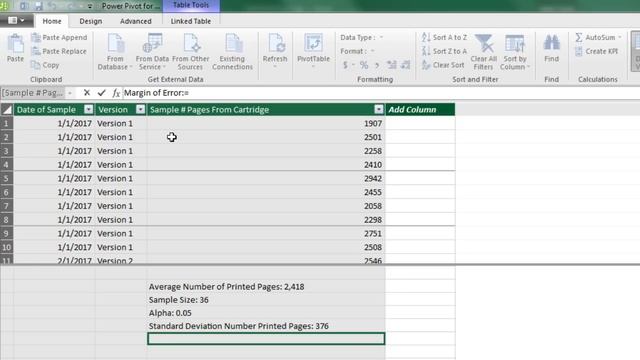Expand quick access toolbar customize arrow

90,6
